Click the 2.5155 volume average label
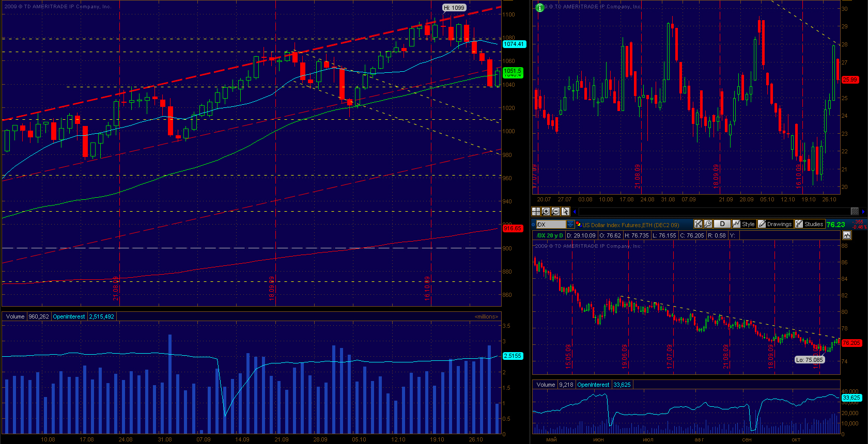Image resolution: width=868 pixels, height=444 pixels. (x=513, y=356)
